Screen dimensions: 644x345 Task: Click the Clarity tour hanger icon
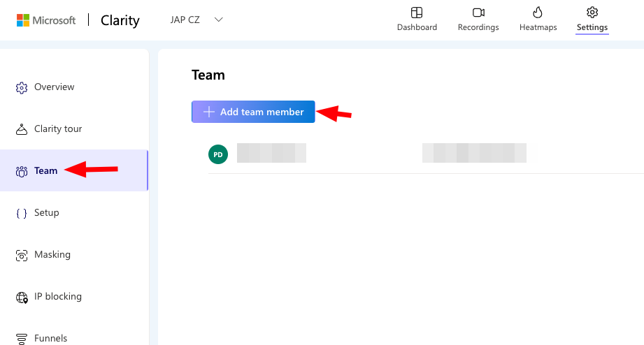coord(22,129)
